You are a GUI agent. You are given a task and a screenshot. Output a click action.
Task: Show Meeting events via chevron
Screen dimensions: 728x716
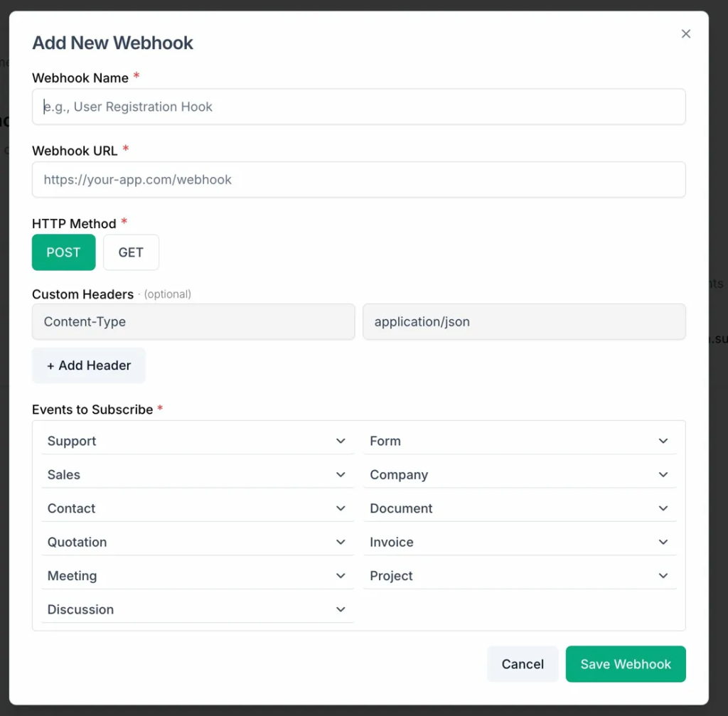pos(341,576)
